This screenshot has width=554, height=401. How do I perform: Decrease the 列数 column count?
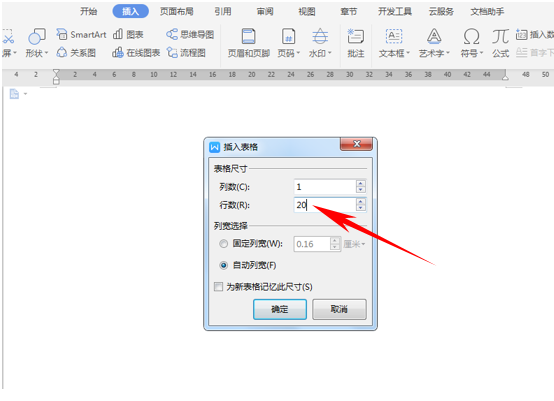(x=360, y=190)
